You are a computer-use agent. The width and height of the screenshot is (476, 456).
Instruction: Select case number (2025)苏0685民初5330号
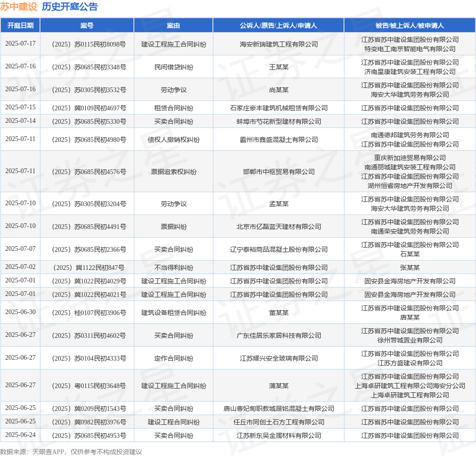(89, 121)
